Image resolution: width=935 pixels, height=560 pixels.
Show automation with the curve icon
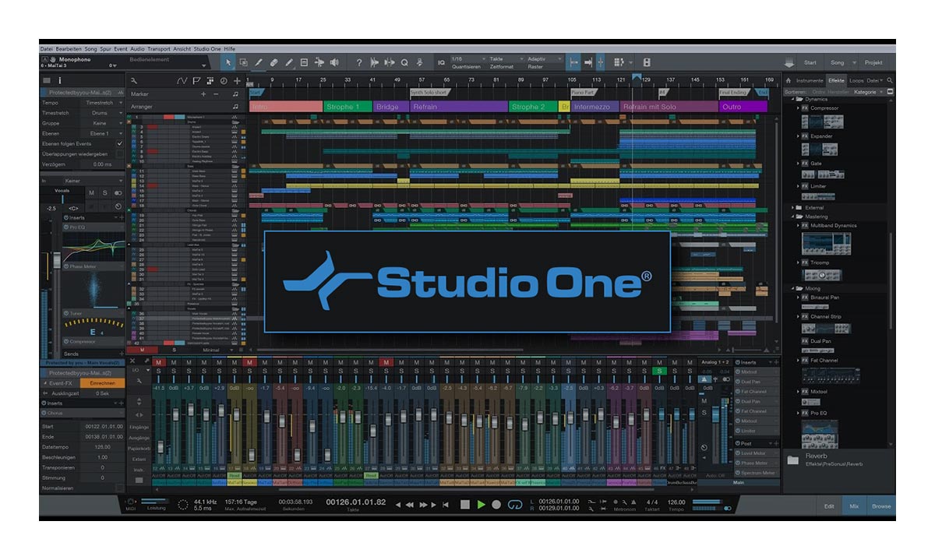(x=182, y=81)
